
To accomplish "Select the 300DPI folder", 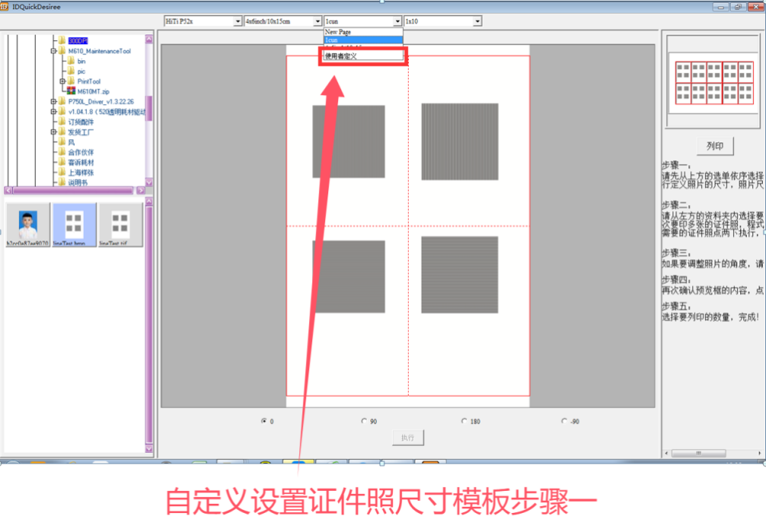I will pyautogui.click(x=78, y=40).
